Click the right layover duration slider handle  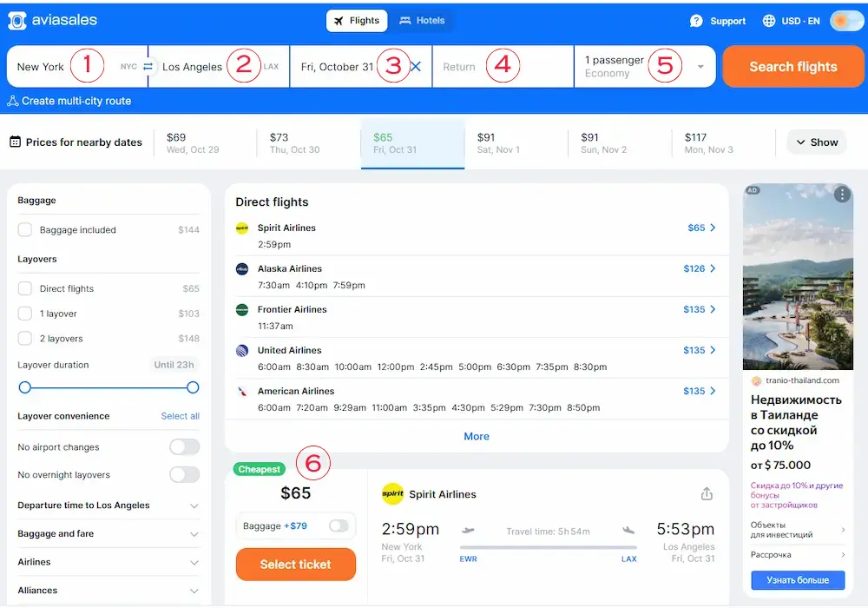pos(193,387)
